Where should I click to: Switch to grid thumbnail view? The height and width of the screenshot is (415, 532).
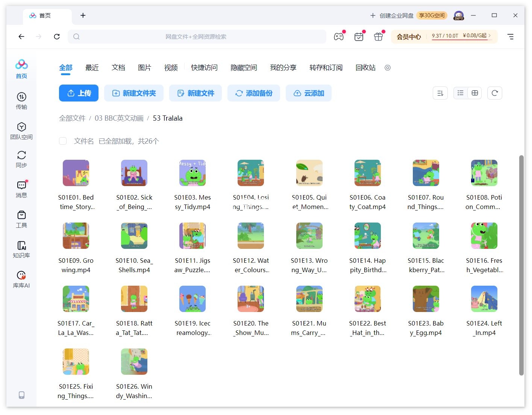point(475,93)
